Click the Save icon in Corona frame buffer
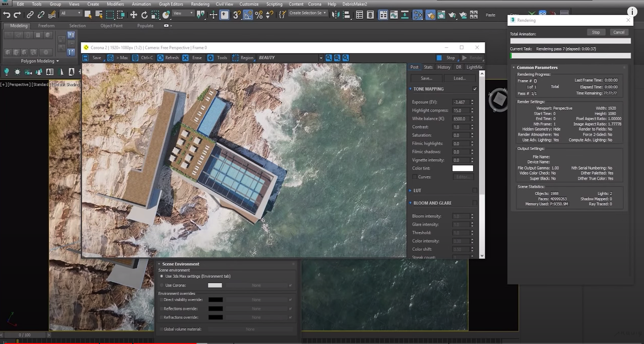Image resolution: width=644 pixels, height=344 pixels. click(86, 58)
